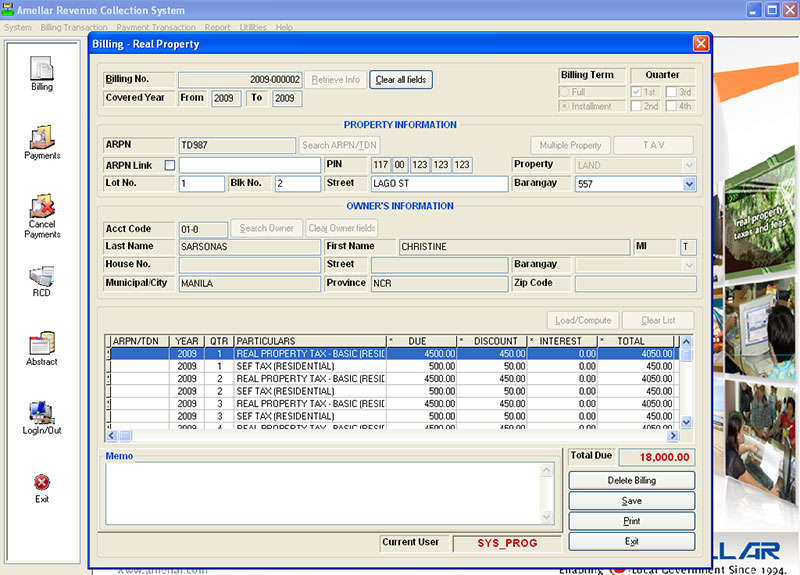Image resolution: width=800 pixels, height=575 pixels.
Task: Enable the 4th quarter checkbox
Action: 671,106
